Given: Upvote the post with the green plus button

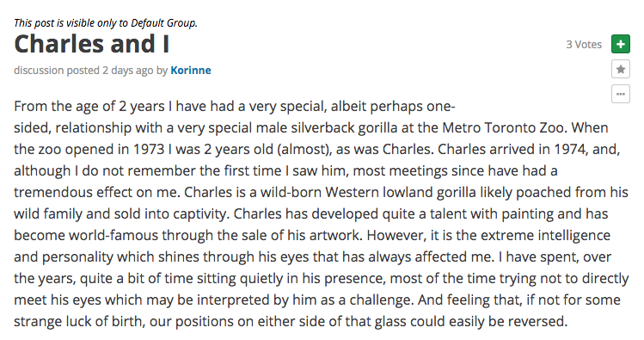Looking at the screenshot, I should pos(621,44).
